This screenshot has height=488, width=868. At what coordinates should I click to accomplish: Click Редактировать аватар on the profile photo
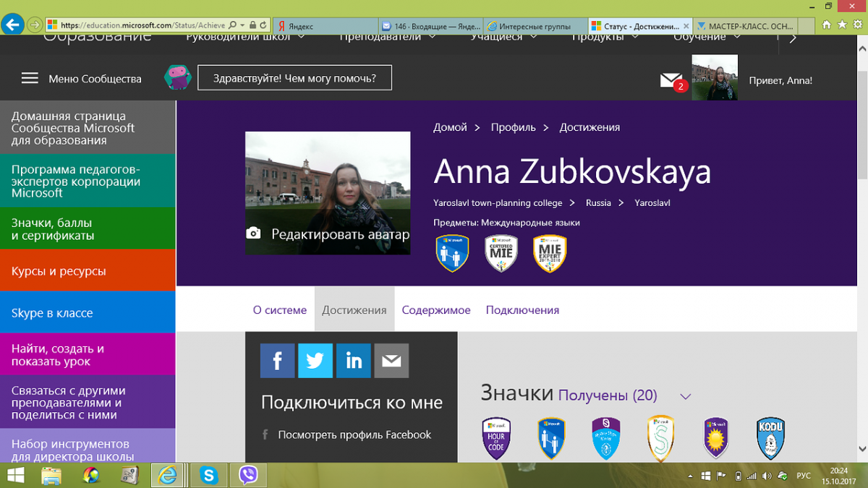(340, 234)
